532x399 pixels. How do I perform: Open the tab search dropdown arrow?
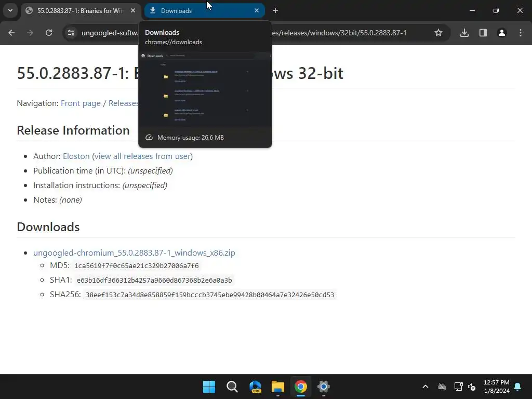point(10,10)
